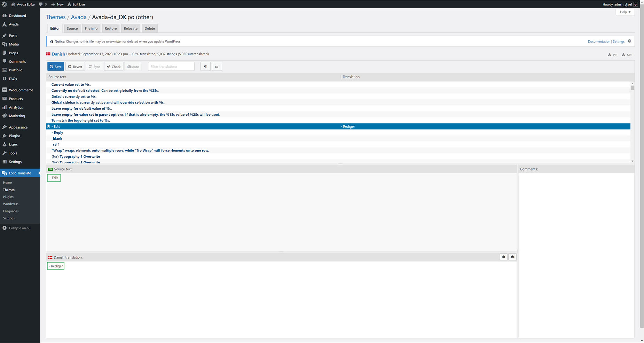The height and width of the screenshot is (343, 644).
Task: Launch Avada Edit Live from the admin bar
Action: click(x=76, y=4)
